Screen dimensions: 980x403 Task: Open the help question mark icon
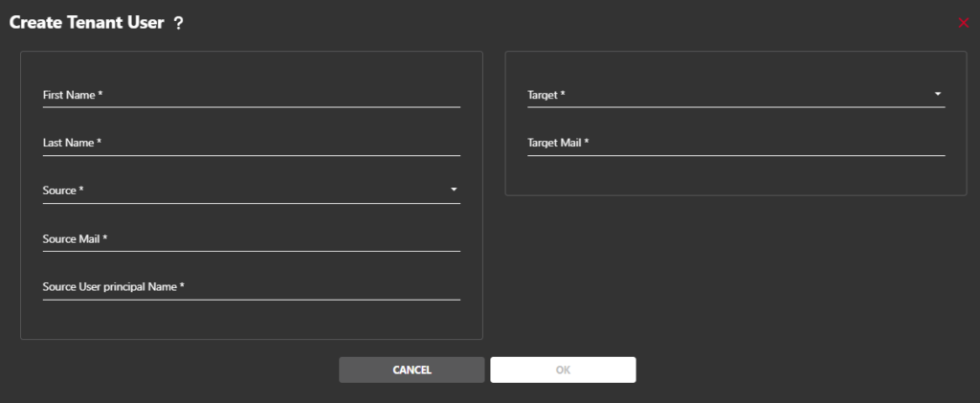(x=179, y=24)
